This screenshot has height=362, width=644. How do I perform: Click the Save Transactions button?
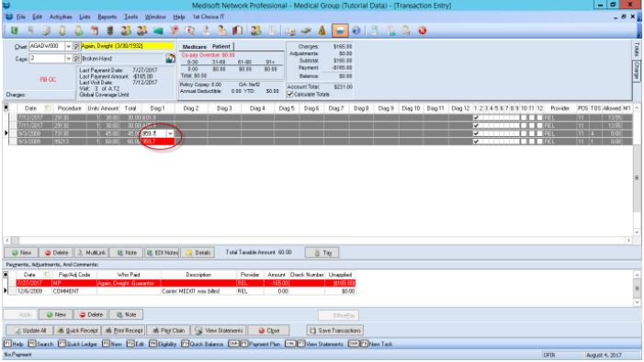click(335, 331)
